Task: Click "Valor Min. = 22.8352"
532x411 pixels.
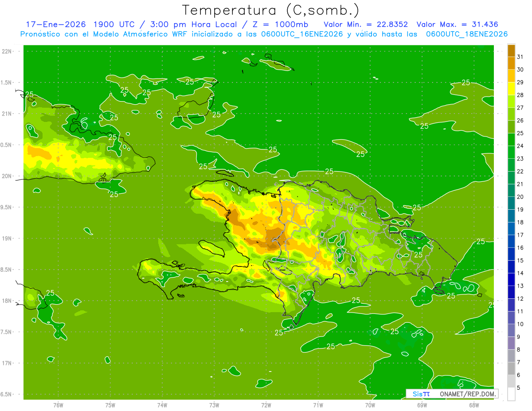Action: (x=366, y=24)
